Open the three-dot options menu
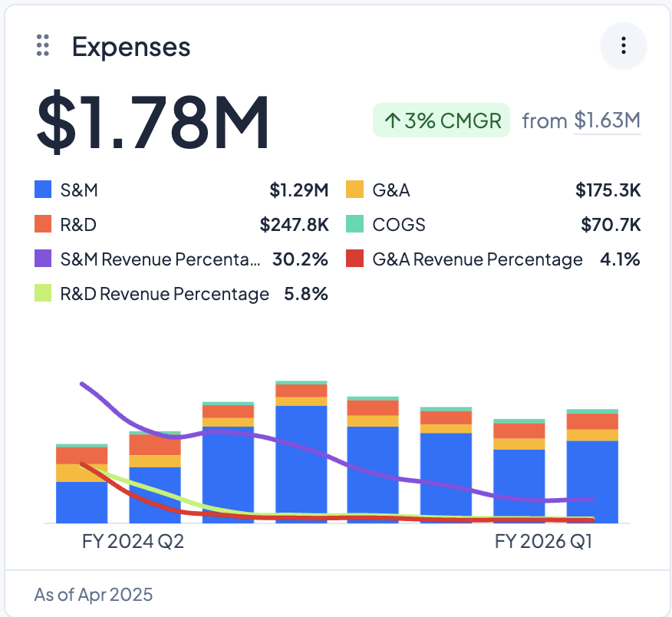 pos(623,46)
